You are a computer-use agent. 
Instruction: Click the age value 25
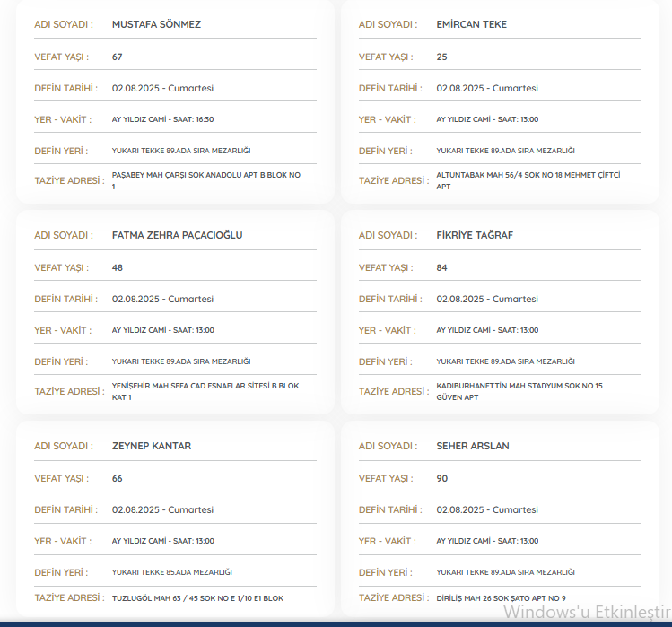441,57
